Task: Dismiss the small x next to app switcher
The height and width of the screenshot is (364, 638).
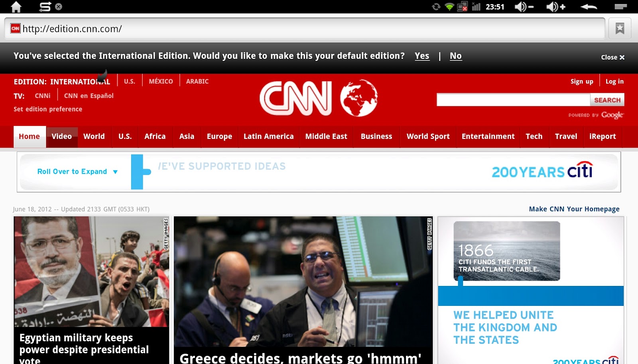Action: click(59, 6)
